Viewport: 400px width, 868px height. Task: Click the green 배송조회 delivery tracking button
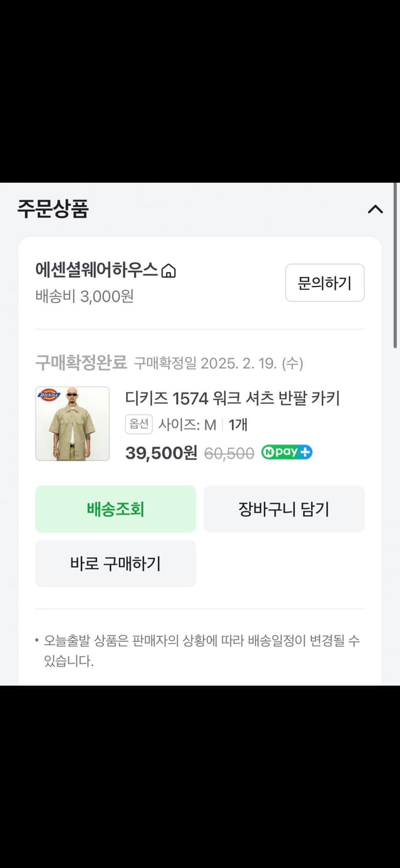point(116,509)
